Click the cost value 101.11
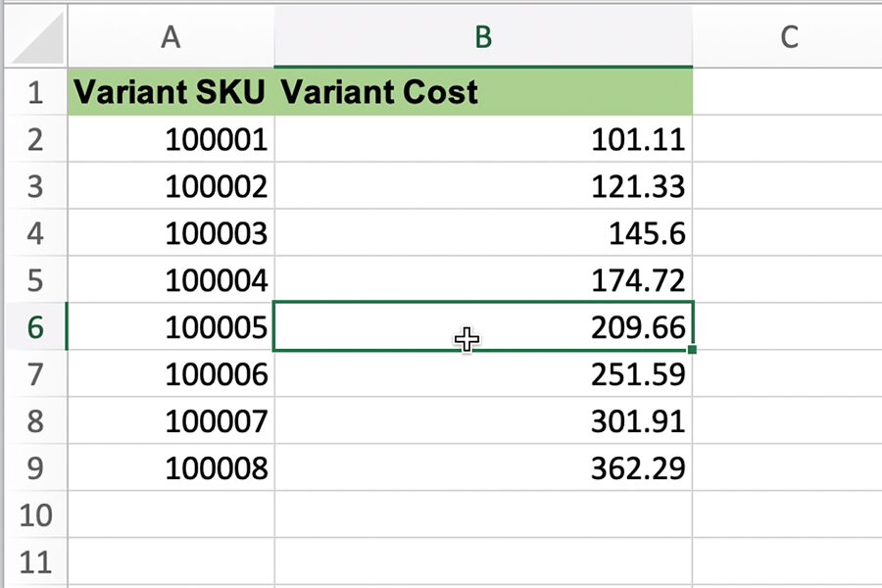 pyautogui.click(x=638, y=139)
